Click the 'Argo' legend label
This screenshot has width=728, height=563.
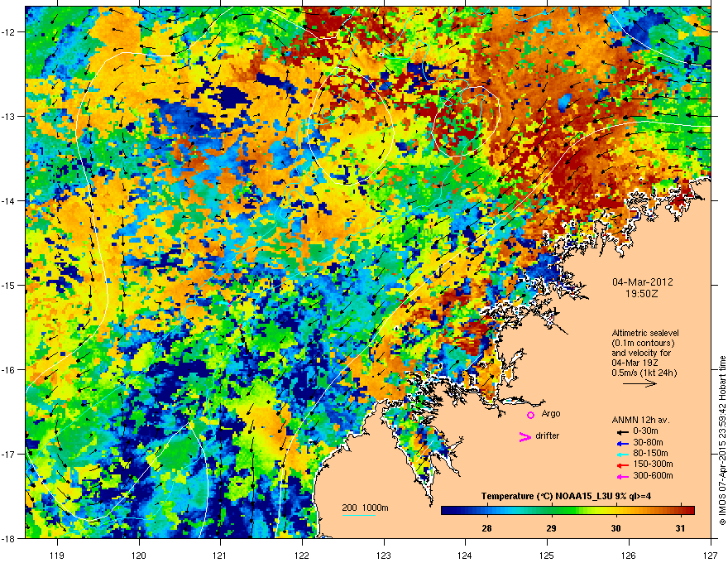[x=551, y=413]
